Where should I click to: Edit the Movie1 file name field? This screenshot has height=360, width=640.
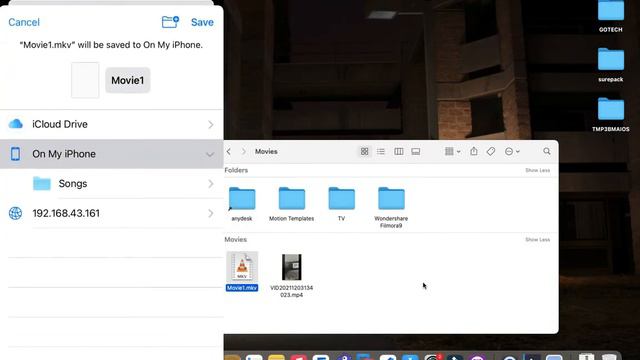coord(128,80)
